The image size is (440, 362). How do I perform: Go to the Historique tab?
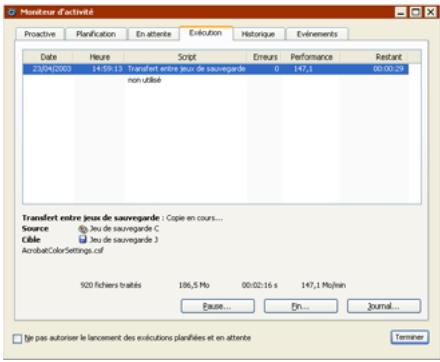(x=258, y=34)
